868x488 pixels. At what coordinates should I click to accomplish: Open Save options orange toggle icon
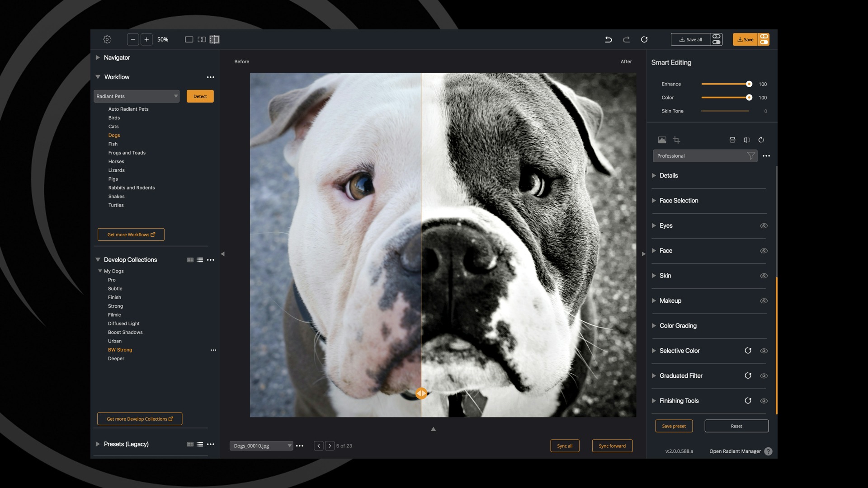tap(764, 39)
